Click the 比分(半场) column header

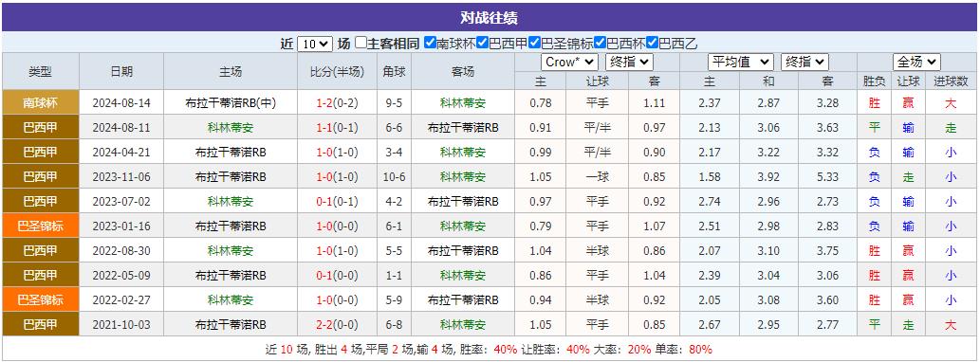click(x=337, y=71)
